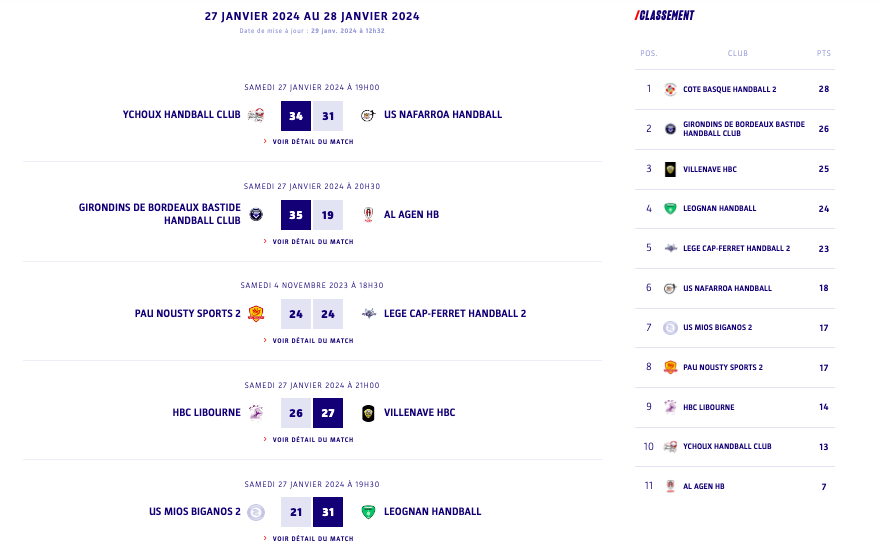Screen dimensions: 881x552
Task: Click the PTS column header in standings
Action: [x=823, y=54]
